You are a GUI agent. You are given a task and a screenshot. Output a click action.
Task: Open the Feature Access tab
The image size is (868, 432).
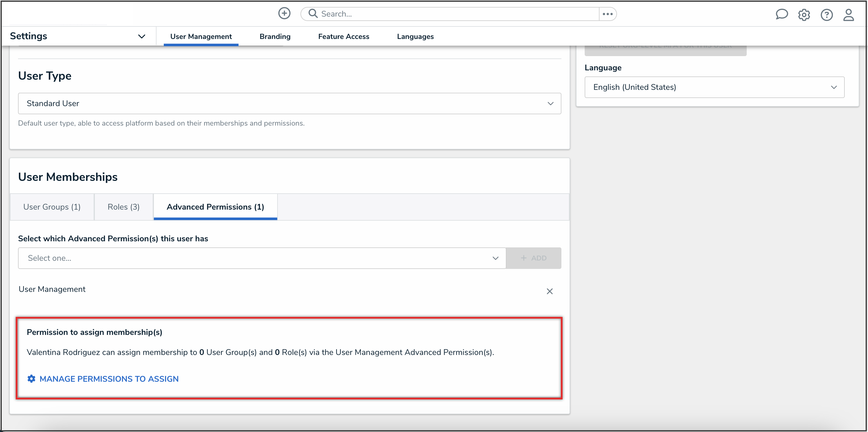click(343, 36)
